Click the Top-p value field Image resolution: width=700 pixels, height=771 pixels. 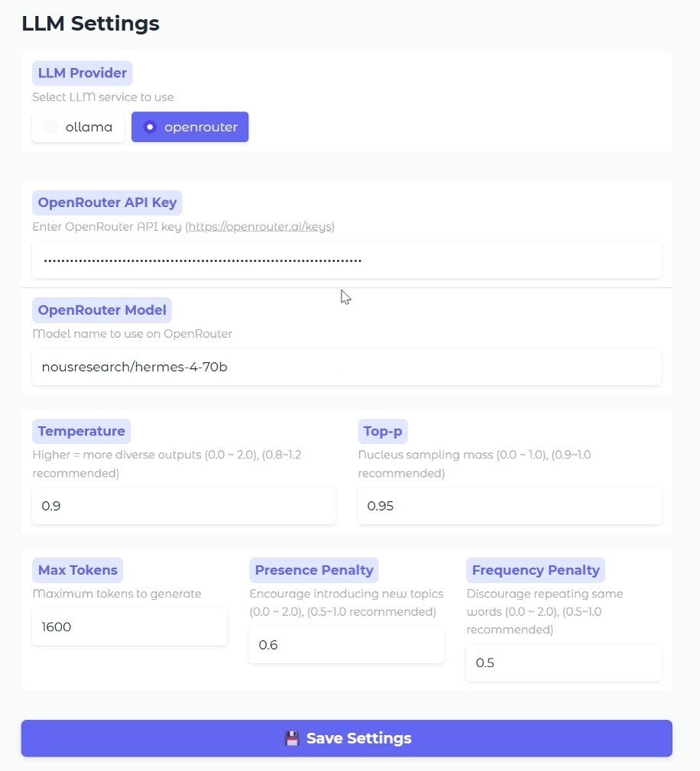click(x=509, y=506)
